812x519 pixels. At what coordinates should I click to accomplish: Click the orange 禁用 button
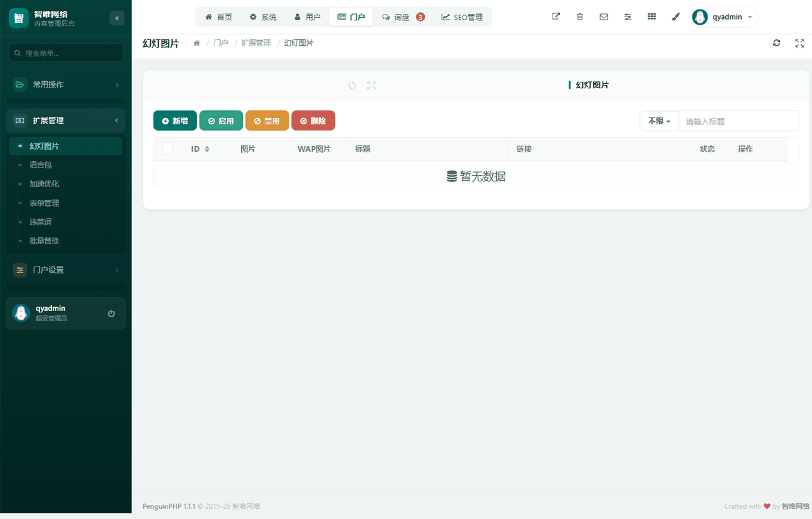(x=267, y=121)
